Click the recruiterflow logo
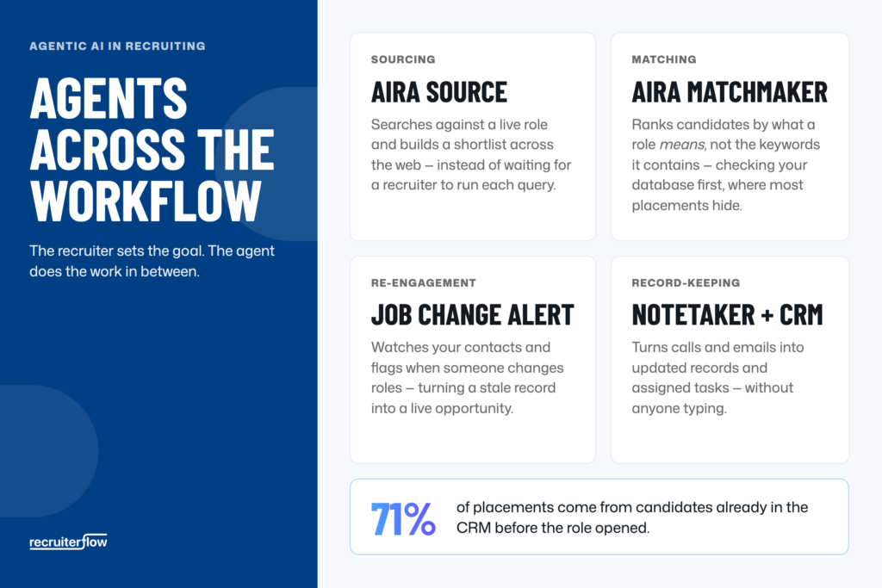 (x=68, y=542)
